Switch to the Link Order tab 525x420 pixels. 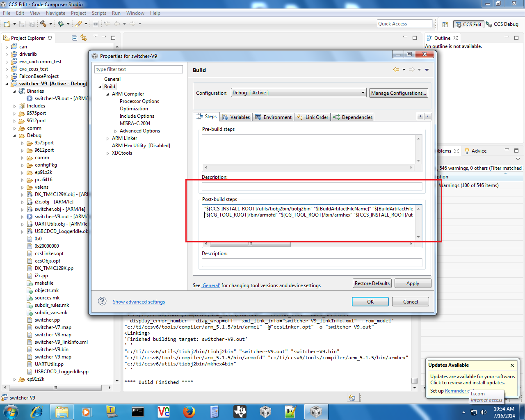point(313,117)
